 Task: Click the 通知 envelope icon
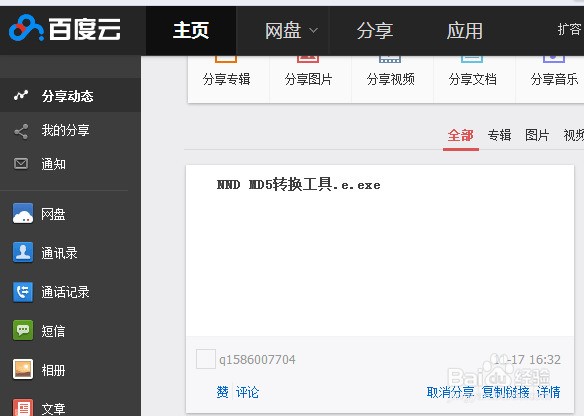click(x=21, y=163)
